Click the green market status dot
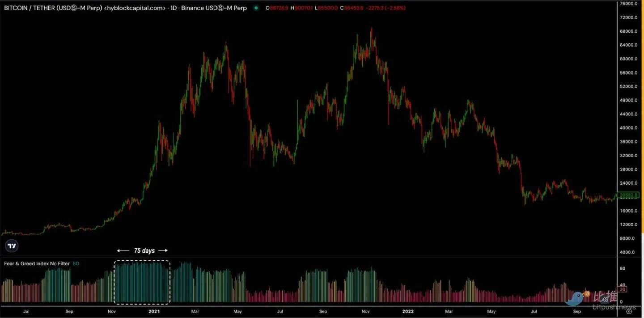Viewport: 644px width, 318px height. click(x=256, y=8)
